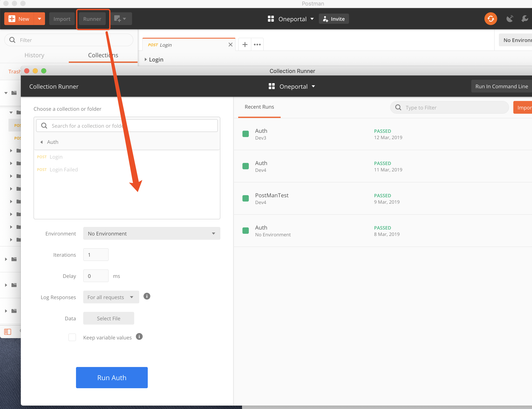Click the new window icon button
Image resolution: width=532 pixels, height=409 pixels.
pos(120,19)
